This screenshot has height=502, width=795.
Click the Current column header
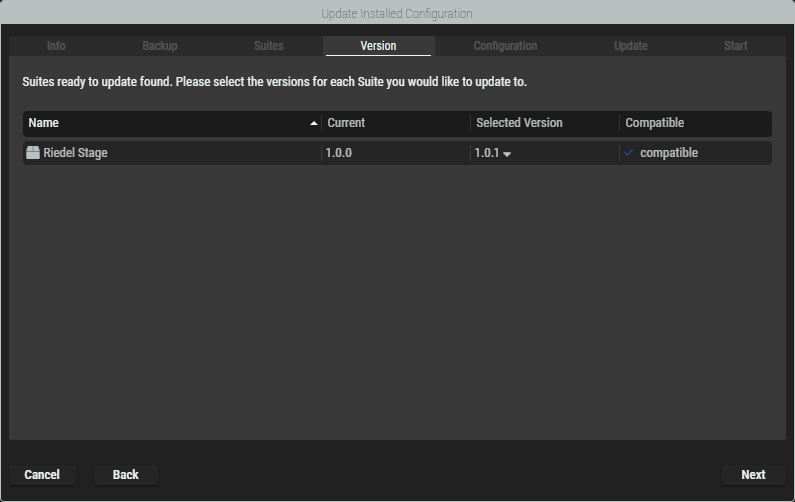point(346,123)
